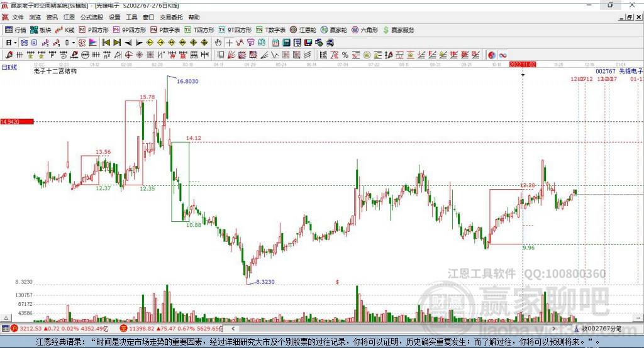Click the calculator icon in toolbar
Viewport: 644px width, 348px height.
tap(286, 42)
